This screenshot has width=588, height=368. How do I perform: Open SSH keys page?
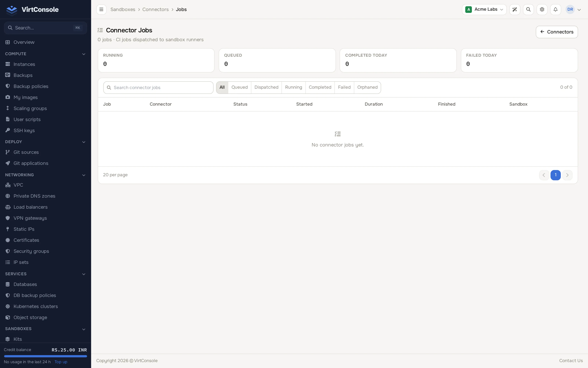[45, 130]
